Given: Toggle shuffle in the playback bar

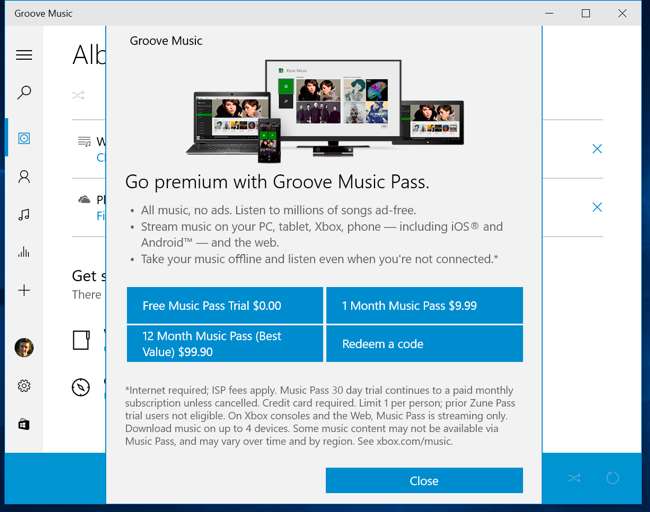Looking at the screenshot, I should tap(574, 478).
